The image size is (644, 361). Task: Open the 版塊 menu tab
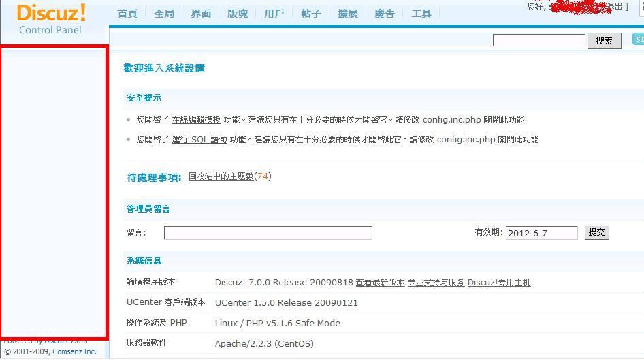click(238, 14)
